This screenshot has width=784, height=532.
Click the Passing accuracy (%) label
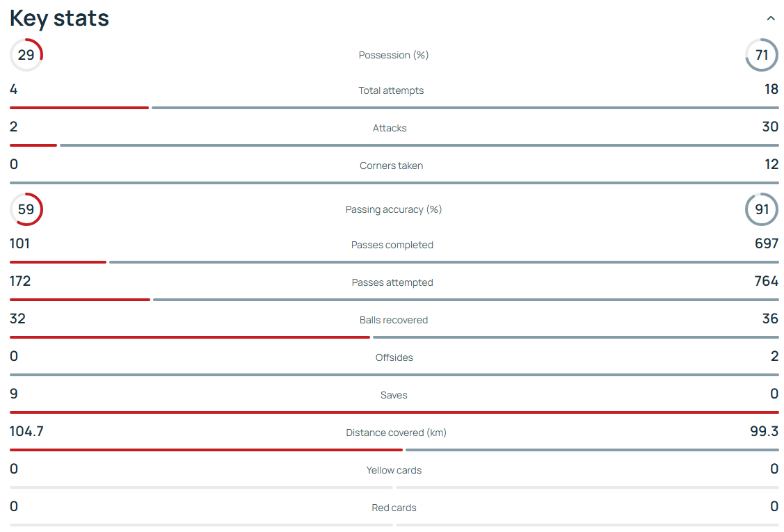(x=394, y=209)
